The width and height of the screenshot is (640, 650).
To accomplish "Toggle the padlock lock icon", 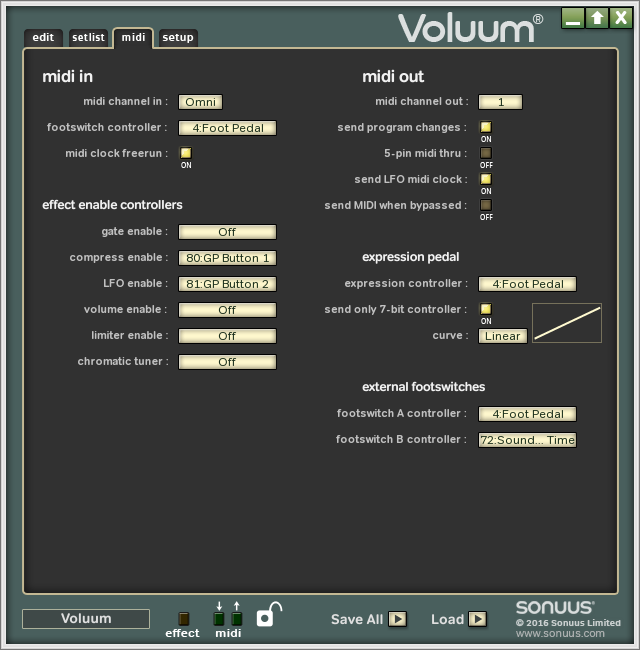I will coord(268,615).
